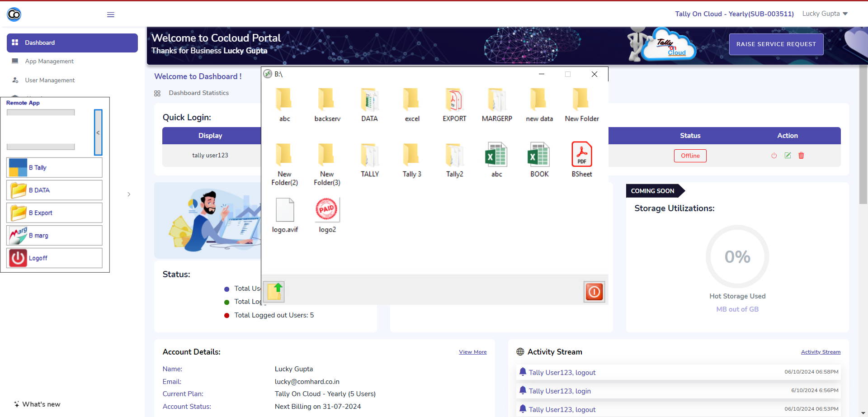The image size is (868, 417).
Task: Open the logo2 PAID image thumbnail
Action: click(x=327, y=216)
